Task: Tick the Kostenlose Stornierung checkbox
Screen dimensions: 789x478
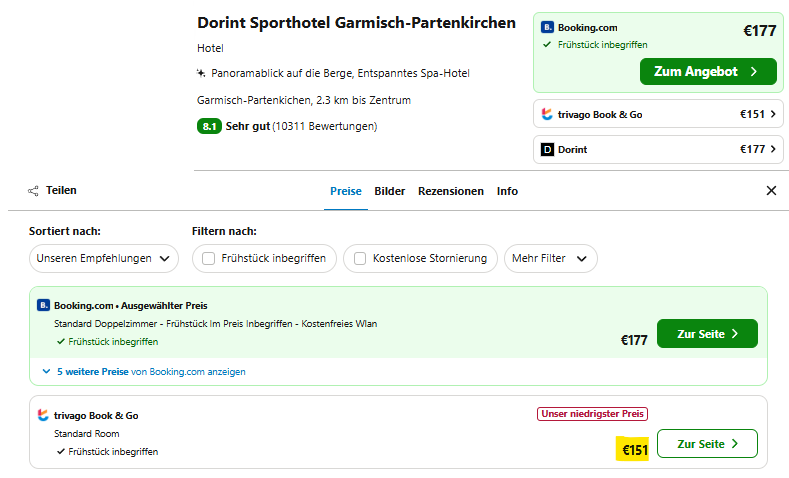Action: pos(360,258)
